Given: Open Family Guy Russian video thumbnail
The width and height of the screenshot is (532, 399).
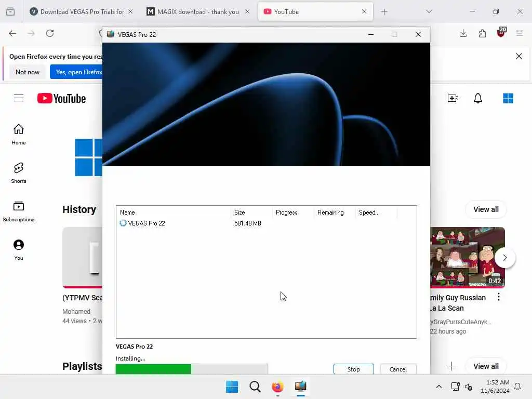Looking at the screenshot, I should coord(468,258).
